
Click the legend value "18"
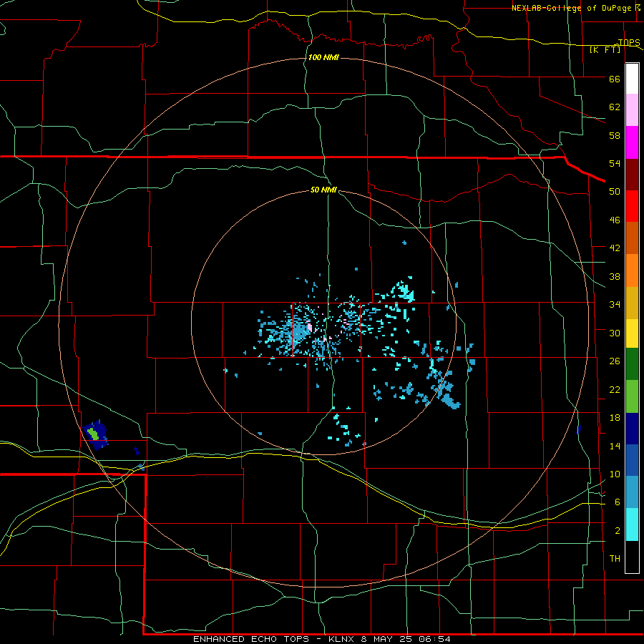(615, 418)
